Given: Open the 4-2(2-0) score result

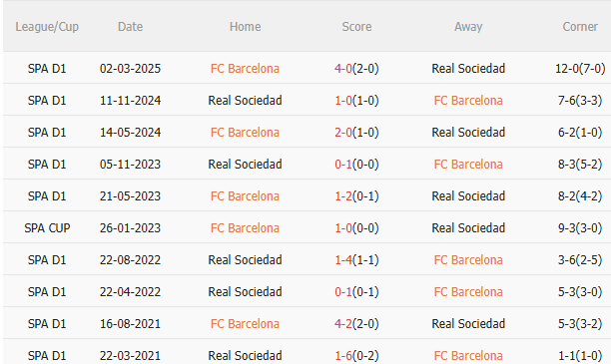Looking at the screenshot, I should pos(356,324).
